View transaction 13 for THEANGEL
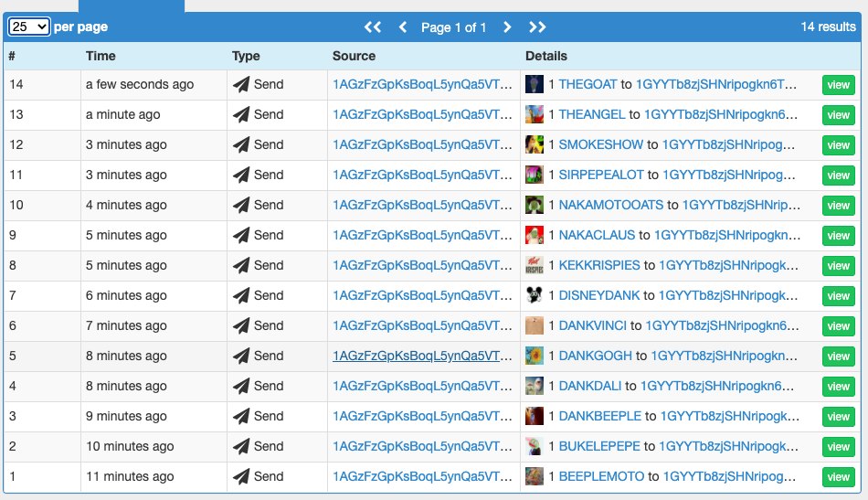The width and height of the screenshot is (868, 500). [838, 115]
